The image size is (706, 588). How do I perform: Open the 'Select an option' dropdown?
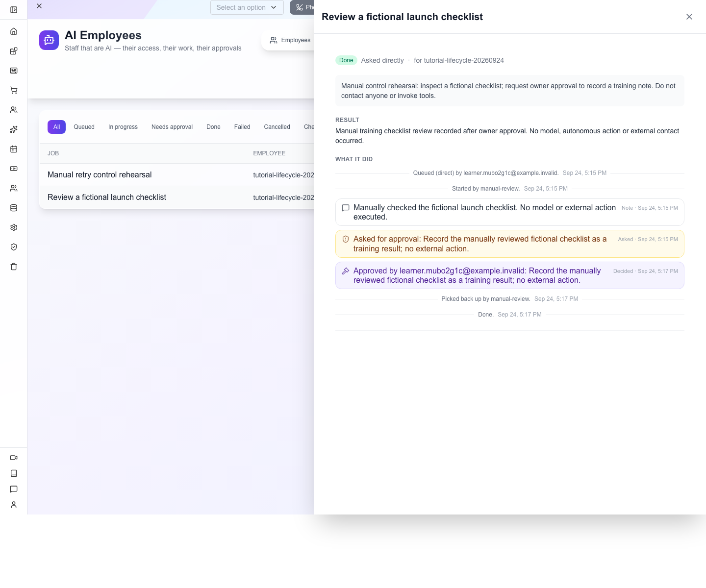point(247,7)
